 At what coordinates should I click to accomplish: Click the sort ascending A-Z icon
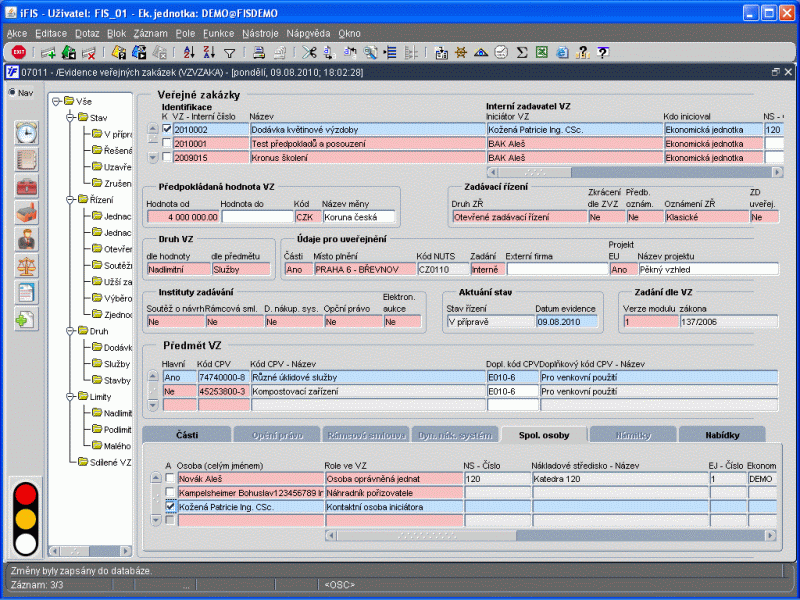189,52
